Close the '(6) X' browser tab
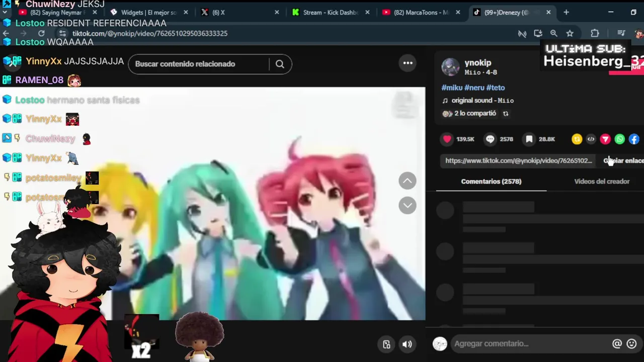The height and width of the screenshot is (362, 644). pyautogui.click(x=277, y=13)
